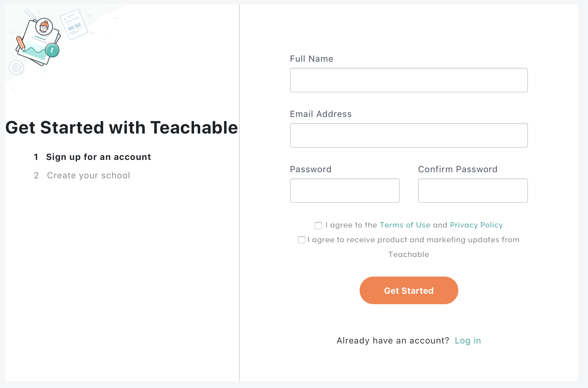
Task: Click the avatar illustration above the logo
Action: tap(43, 27)
